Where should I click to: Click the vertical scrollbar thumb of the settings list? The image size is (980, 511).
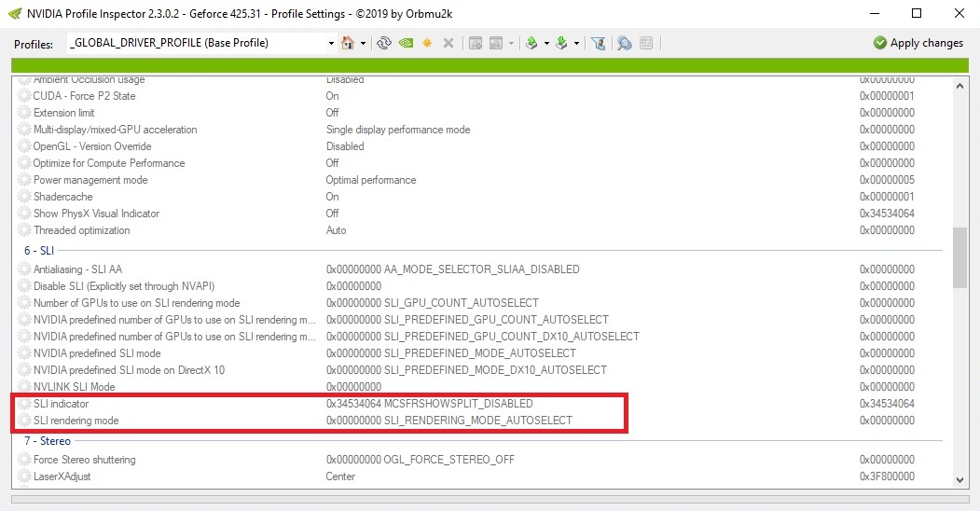coord(959,258)
